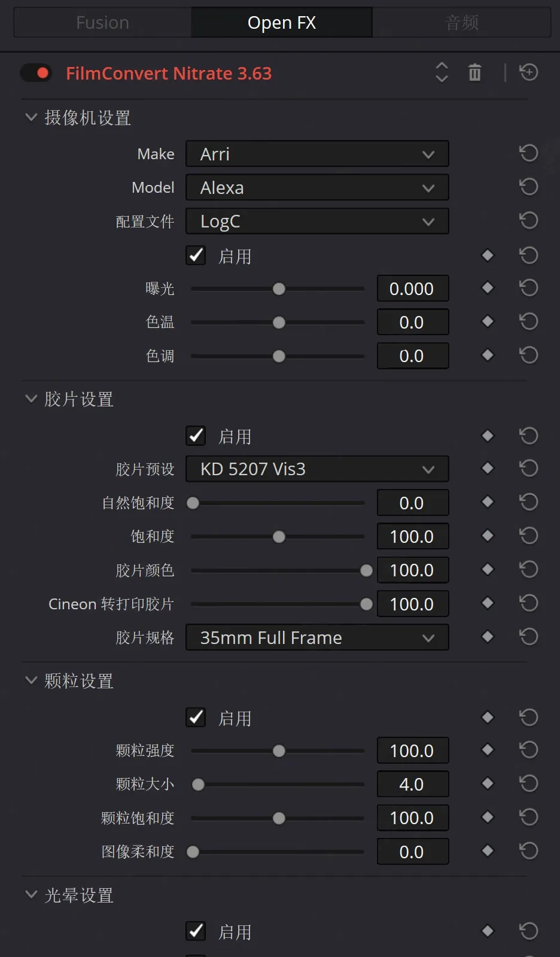Reset the entire FilmConvert Nitrate effect
The image size is (560, 957).
pyautogui.click(x=528, y=73)
